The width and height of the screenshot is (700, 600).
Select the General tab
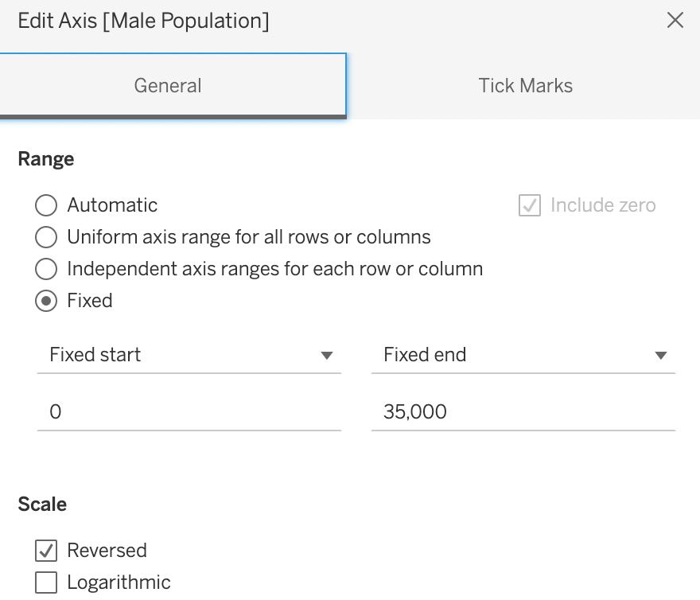[x=168, y=86]
